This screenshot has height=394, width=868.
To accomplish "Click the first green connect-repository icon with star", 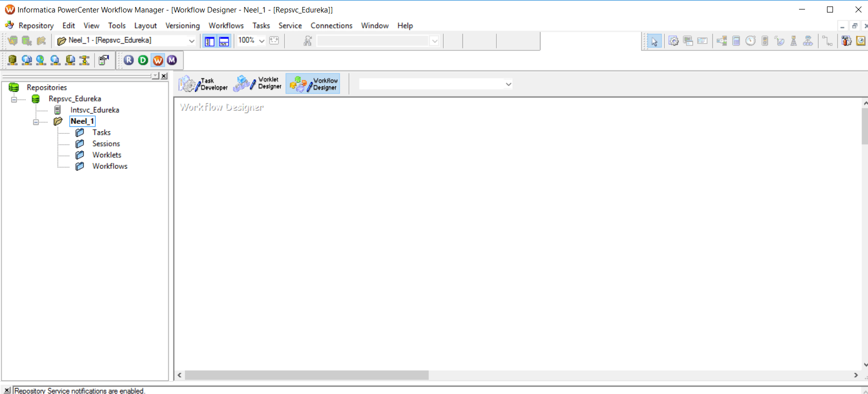I will [12, 40].
